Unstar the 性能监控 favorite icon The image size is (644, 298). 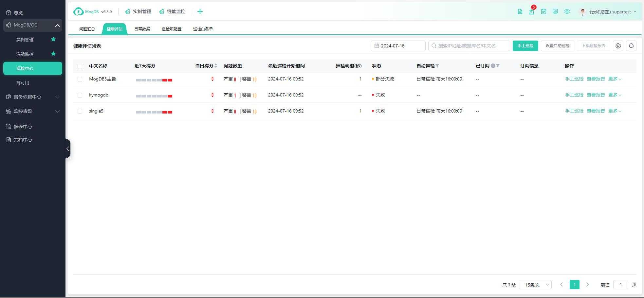coord(53,54)
